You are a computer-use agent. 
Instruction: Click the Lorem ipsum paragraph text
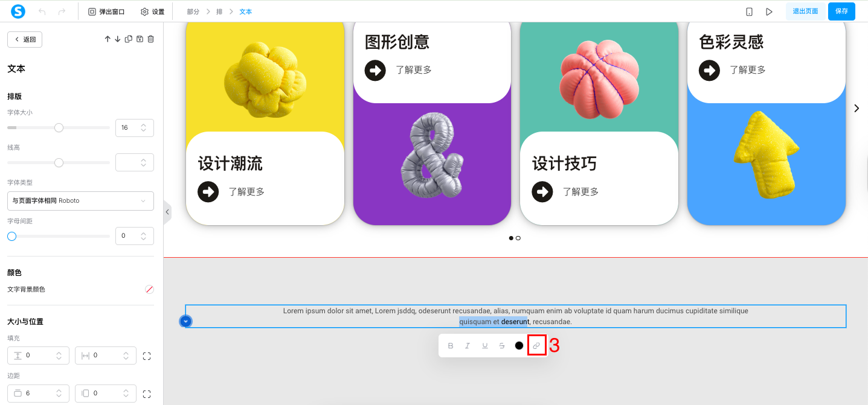(x=515, y=316)
